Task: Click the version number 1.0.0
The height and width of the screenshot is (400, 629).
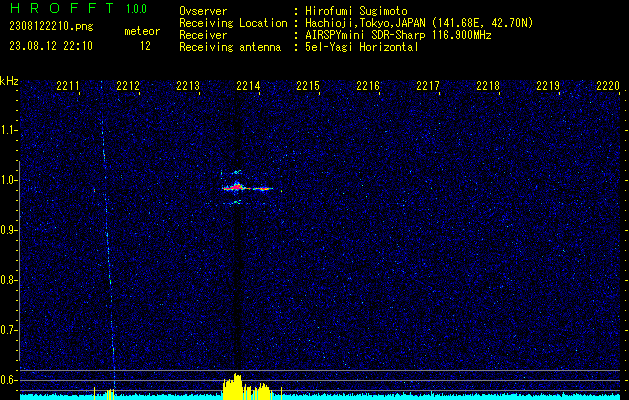Action: click(136, 9)
